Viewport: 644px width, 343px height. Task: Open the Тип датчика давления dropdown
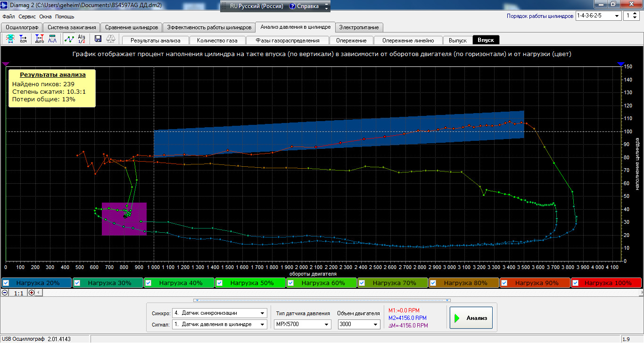coord(302,324)
